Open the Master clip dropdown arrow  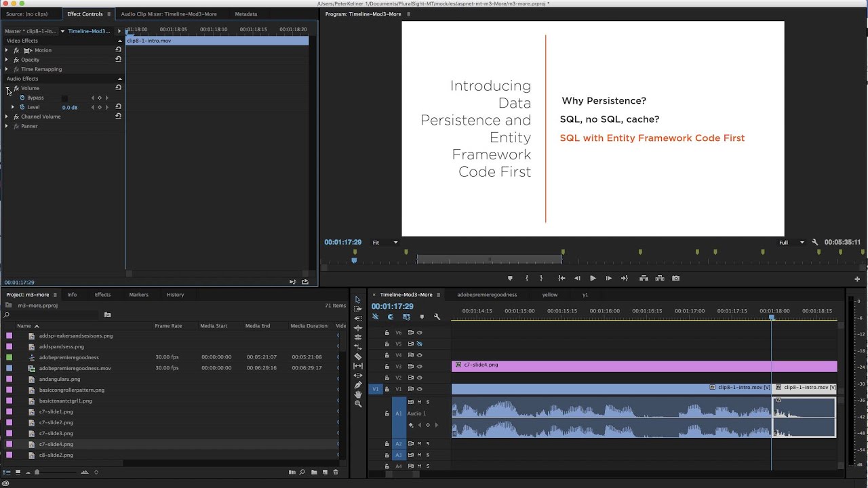tap(62, 31)
